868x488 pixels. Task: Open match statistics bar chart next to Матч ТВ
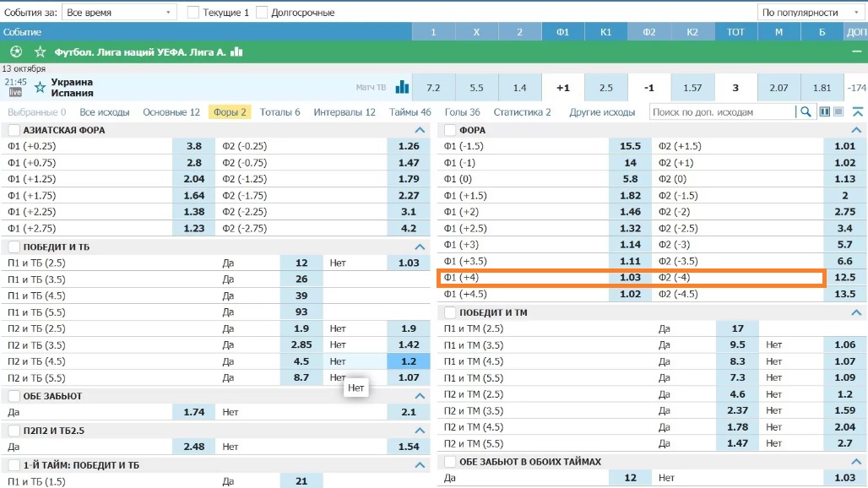click(x=402, y=87)
